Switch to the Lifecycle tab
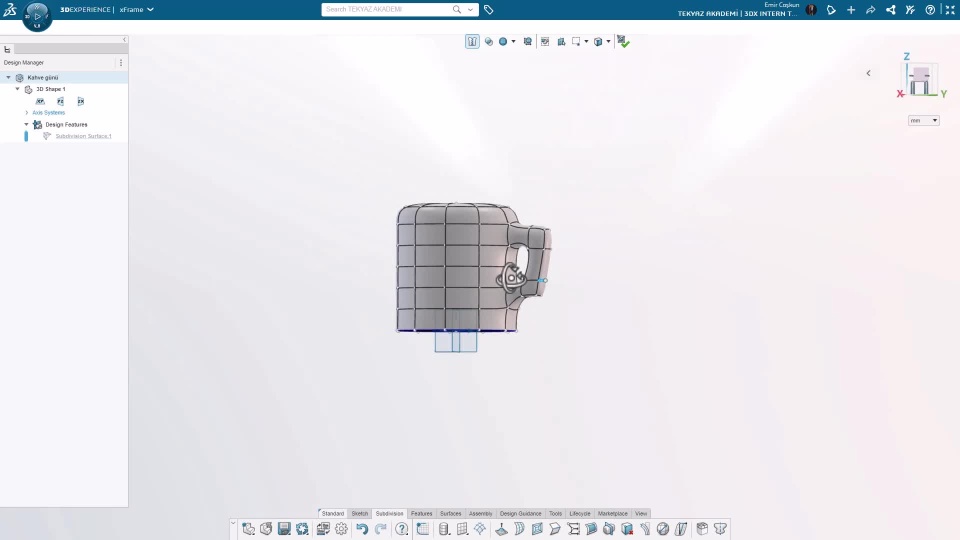Viewport: 960px width, 540px height. 580,514
